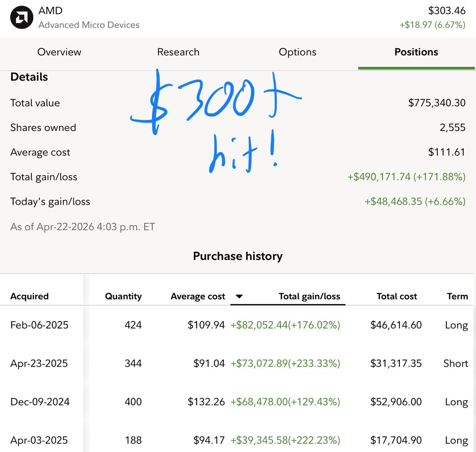Click the Purchase history heading
Image resolution: width=476 pixels, height=452 pixels.
click(x=238, y=256)
